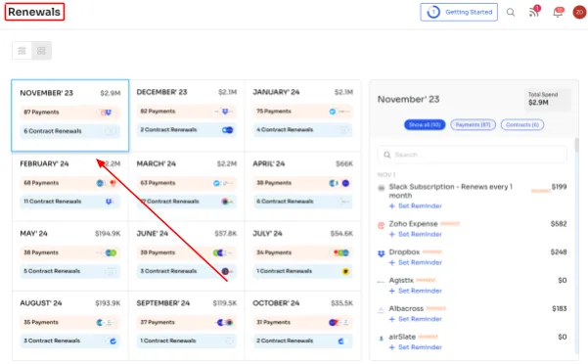This screenshot has width=588, height=364.
Task: Select the June '24 month heading
Action: (153, 234)
